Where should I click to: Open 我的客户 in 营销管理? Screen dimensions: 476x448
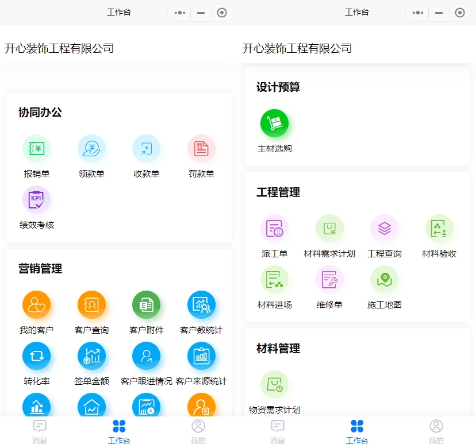(x=36, y=304)
